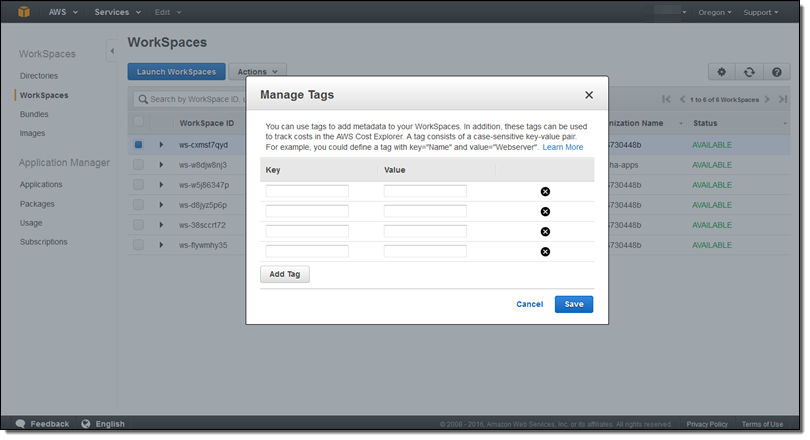Go to last page of WorkSpaces

[x=783, y=99]
